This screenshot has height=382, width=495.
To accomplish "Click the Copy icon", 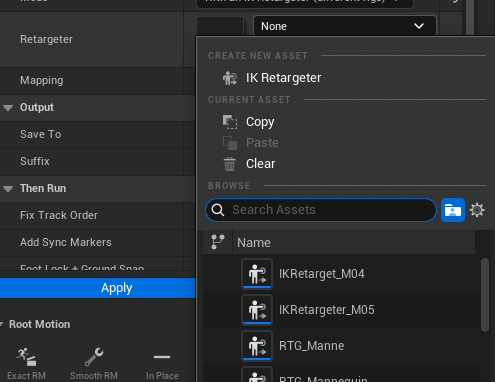I will [230, 122].
